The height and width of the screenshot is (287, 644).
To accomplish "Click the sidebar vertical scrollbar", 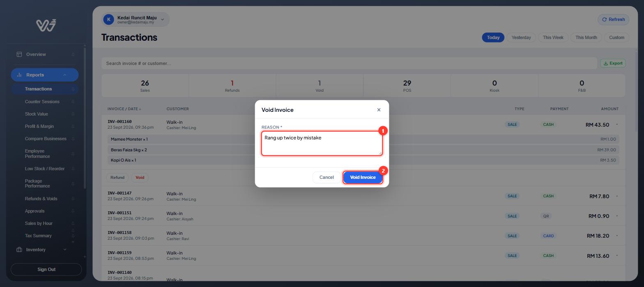I will tap(85, 118).
